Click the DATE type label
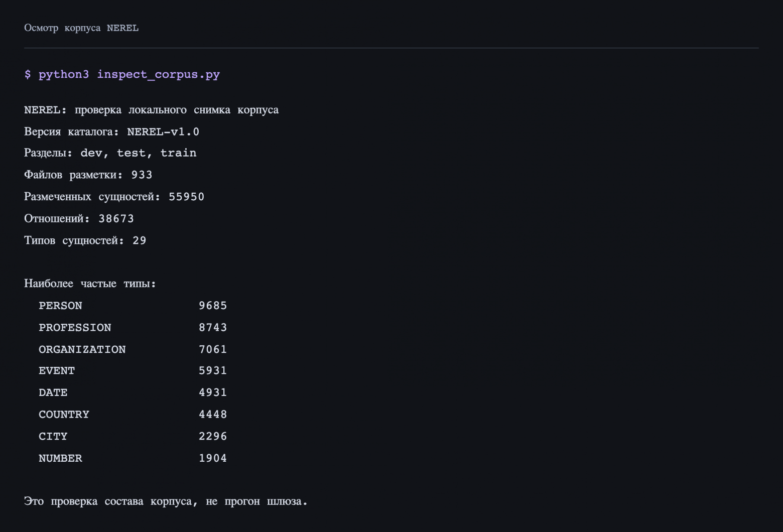Screen dimensions: 783x532 [53, 392]
